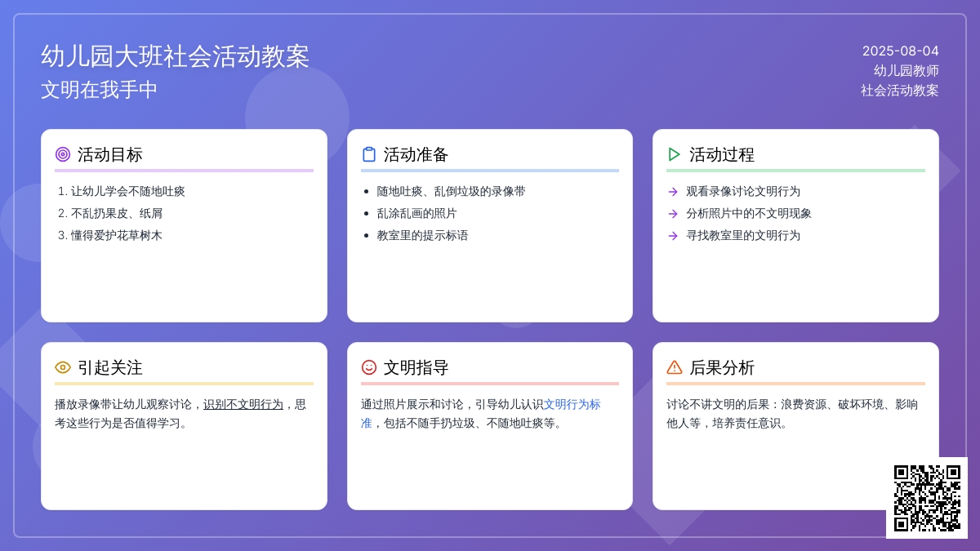Click the 幼儿园教师 label in header
The image size is (980, 551).
[x=906, y=70]
